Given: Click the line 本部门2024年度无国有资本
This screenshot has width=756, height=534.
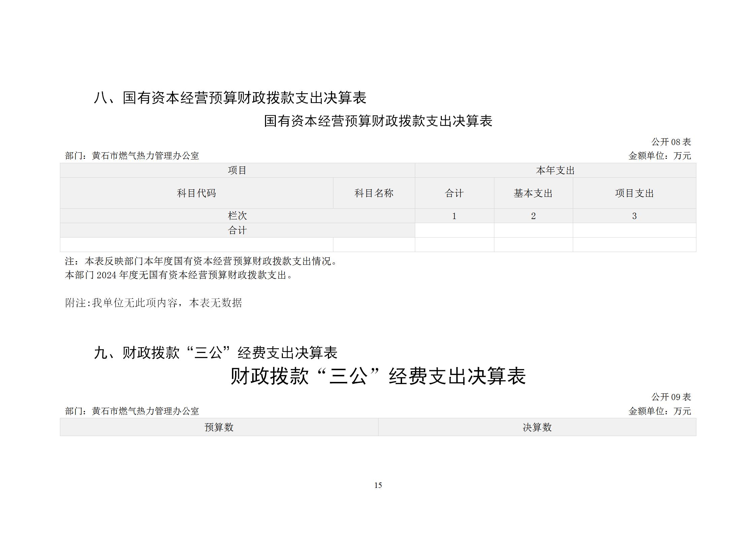Looking at the screenshot, I should coord(179,275).
